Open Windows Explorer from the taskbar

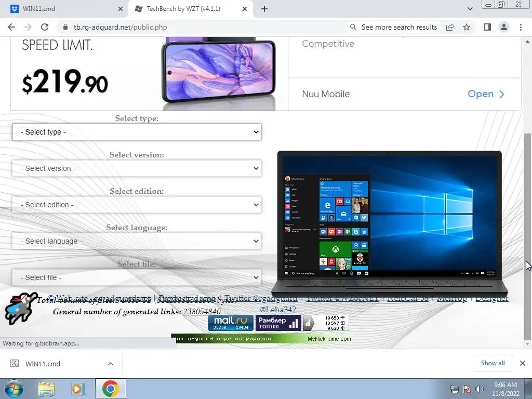coord(46,389)
